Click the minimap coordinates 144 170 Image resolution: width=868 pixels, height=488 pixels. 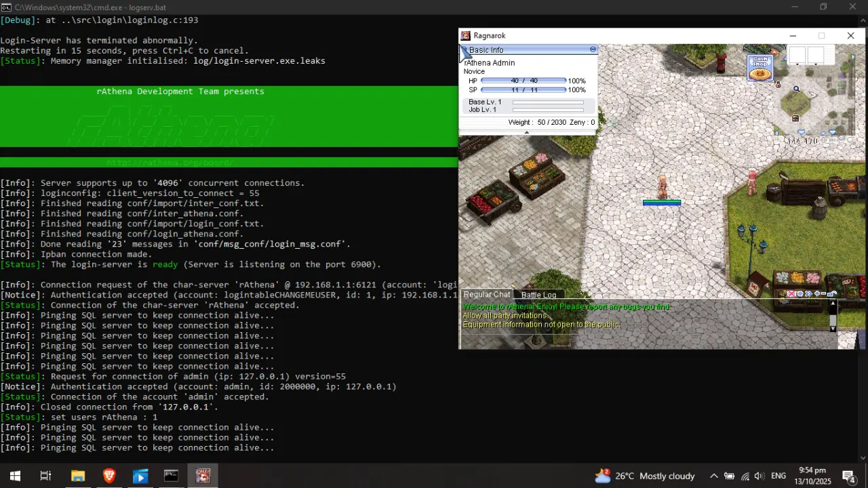point(802,141)
